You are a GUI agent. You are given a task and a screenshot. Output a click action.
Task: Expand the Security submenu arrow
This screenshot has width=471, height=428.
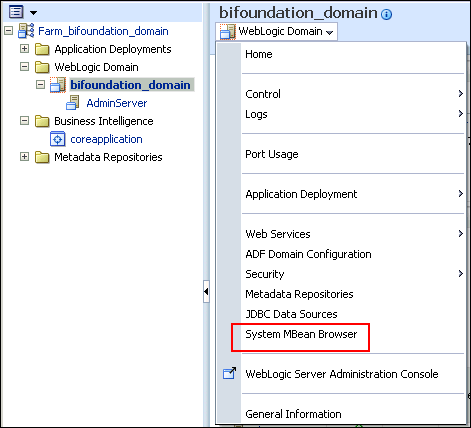pyautogui.click(x=461, y=274)
